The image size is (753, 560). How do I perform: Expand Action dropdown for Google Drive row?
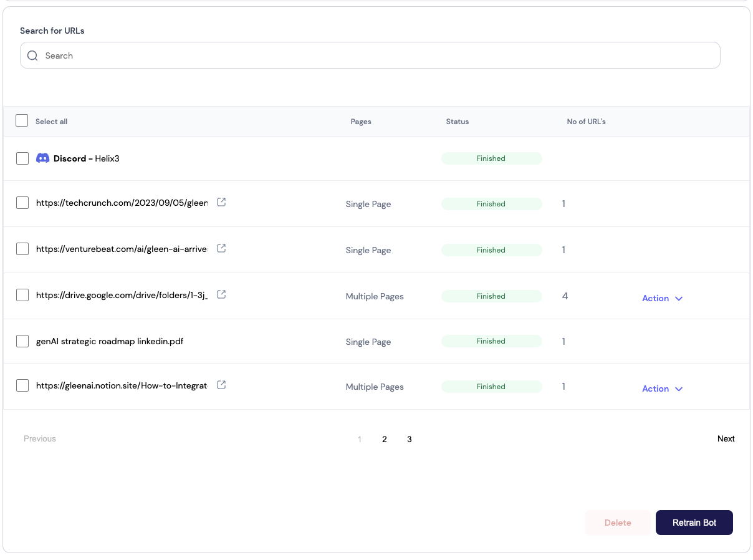coord(662,298)
